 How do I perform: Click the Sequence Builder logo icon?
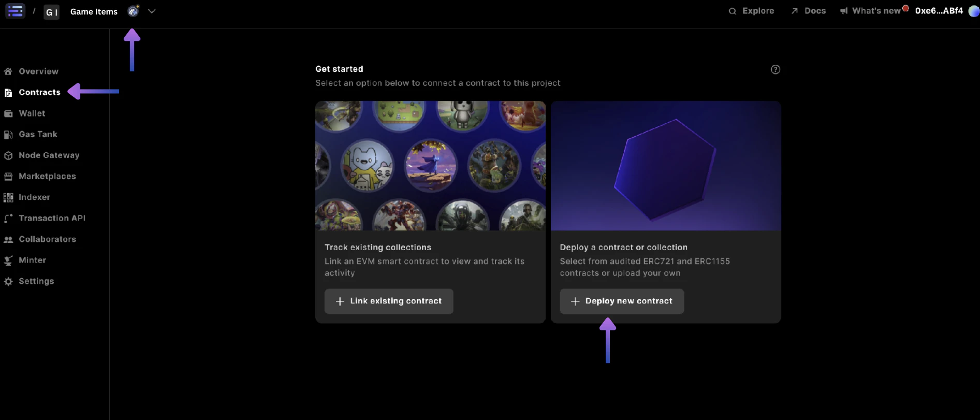(15, 10)
